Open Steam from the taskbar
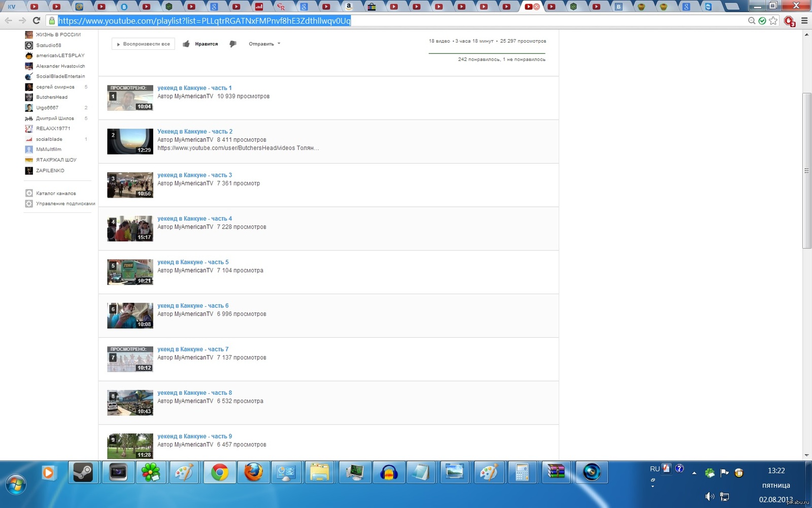 click(83, 473)
